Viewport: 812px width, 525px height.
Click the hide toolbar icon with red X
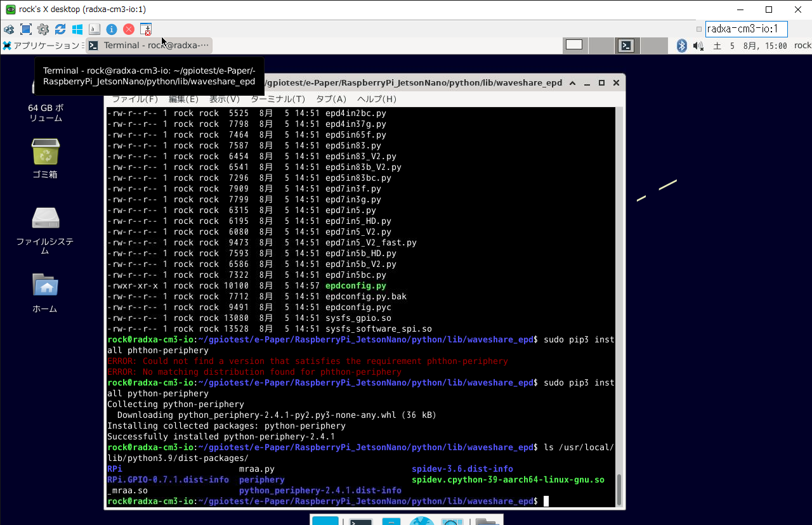146,29
